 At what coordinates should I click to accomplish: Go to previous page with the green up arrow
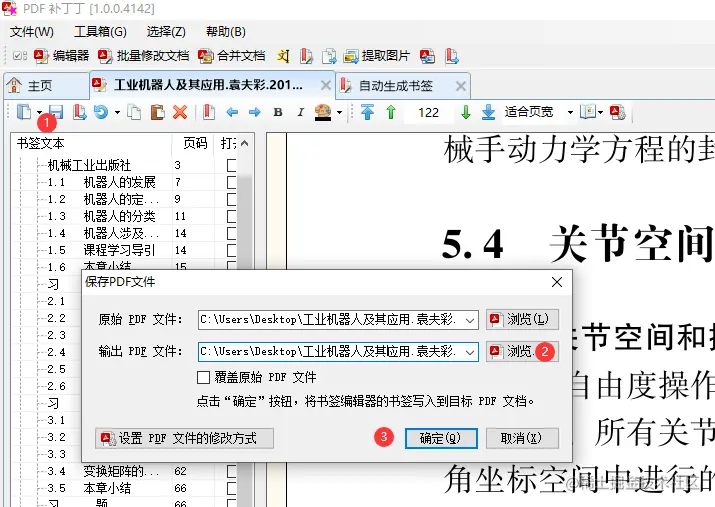click(391, 112)
